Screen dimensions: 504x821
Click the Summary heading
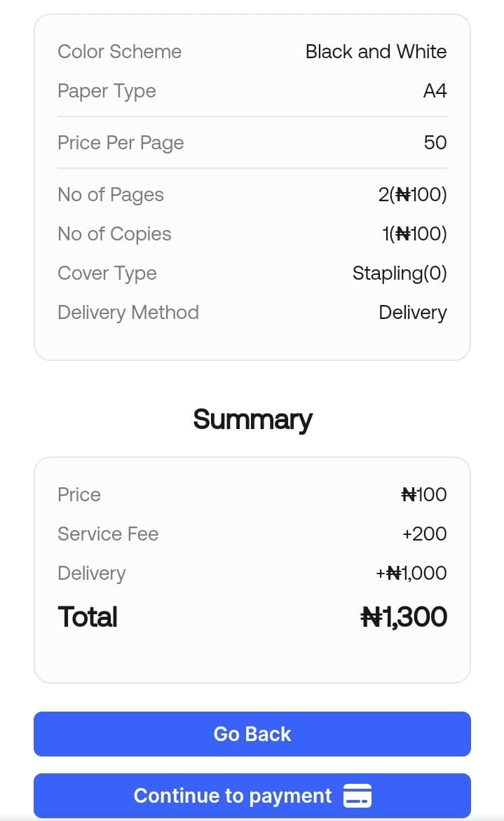click(x=252, y=419)
